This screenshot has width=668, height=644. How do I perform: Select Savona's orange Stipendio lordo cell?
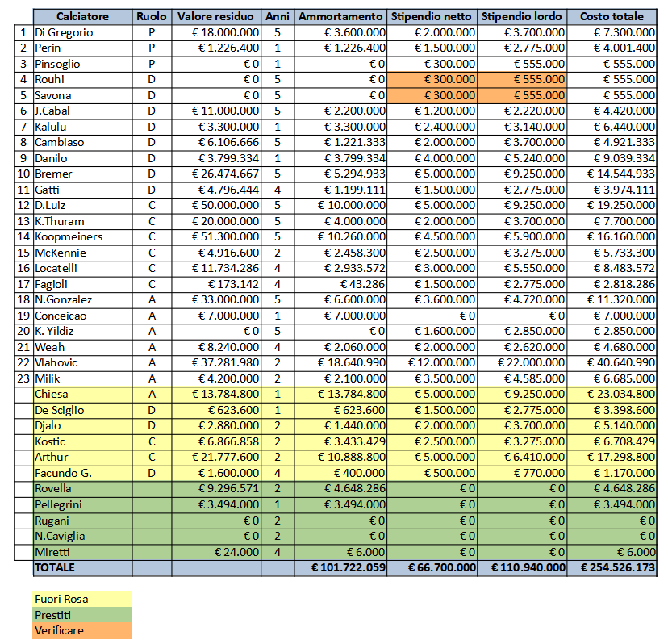pyautogui.click(x=522, y=95)
